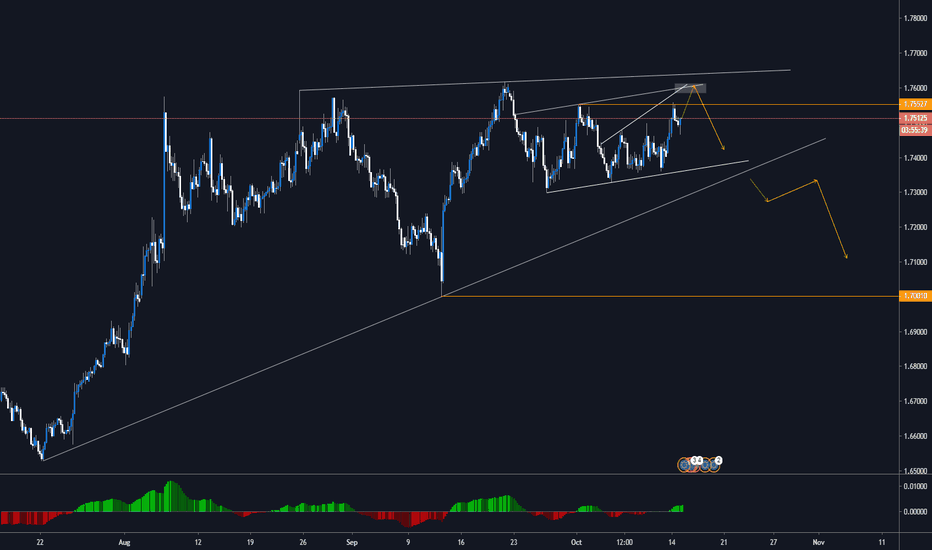The width and height of the screenshot is (932, 550).
Task: Click the 1.71000 price axis value
Action: coord(915,262)
